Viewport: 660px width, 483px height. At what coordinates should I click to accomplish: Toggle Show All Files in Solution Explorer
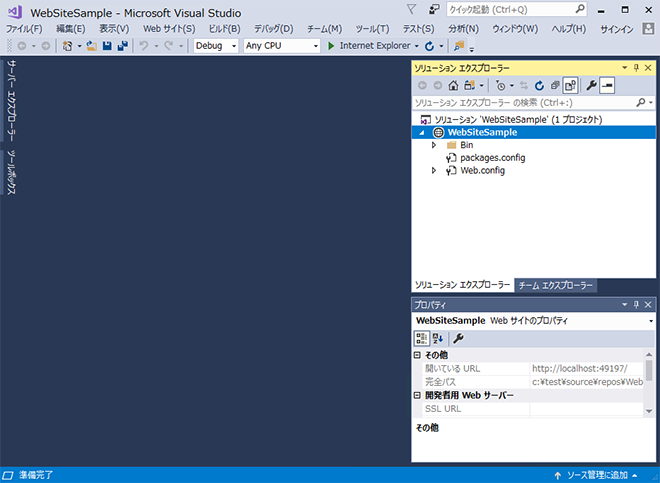pyautogui.click(x=570, y=86)
